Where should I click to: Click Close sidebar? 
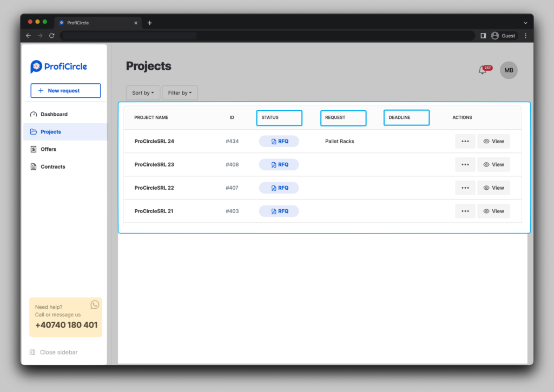[x=54, y=352]
